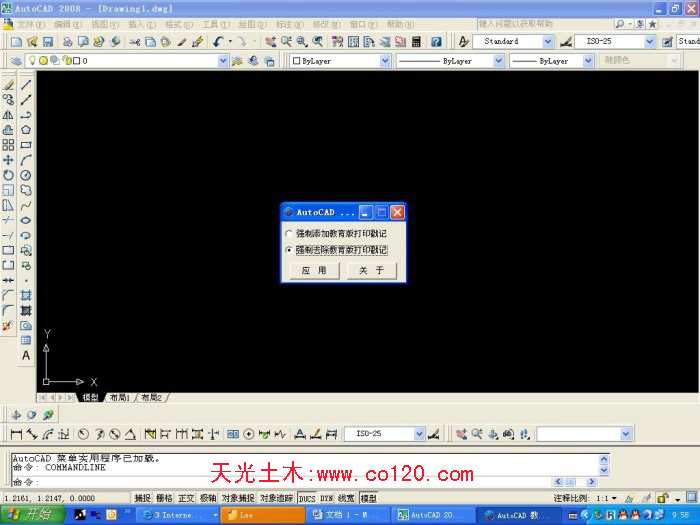The image size is (700, 525).
Task: Click the 关于 button in dialog
Action: pos(372,270)
